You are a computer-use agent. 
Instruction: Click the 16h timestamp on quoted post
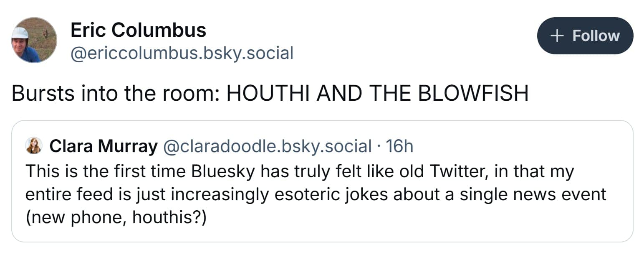coord(399,146)
